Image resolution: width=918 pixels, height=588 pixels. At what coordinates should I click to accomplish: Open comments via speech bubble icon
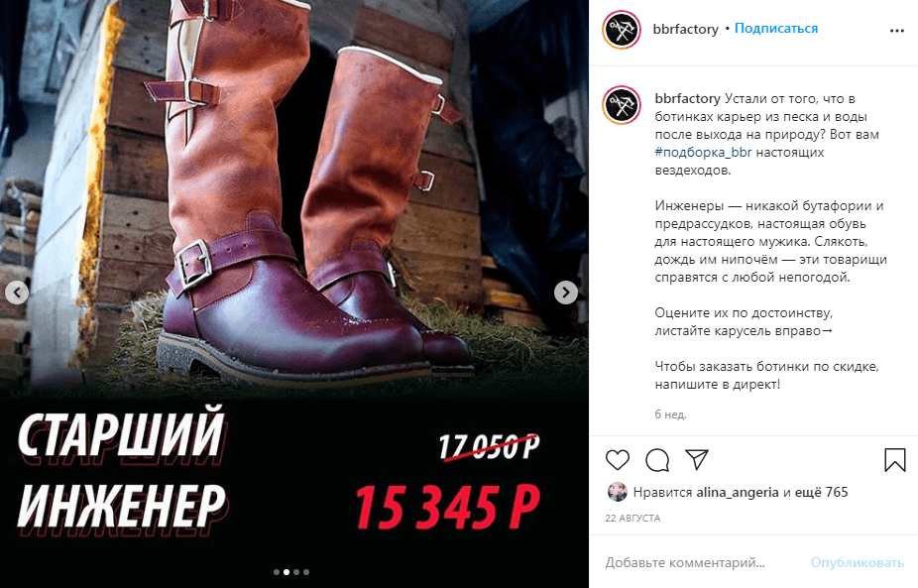(x=657, y=460)
